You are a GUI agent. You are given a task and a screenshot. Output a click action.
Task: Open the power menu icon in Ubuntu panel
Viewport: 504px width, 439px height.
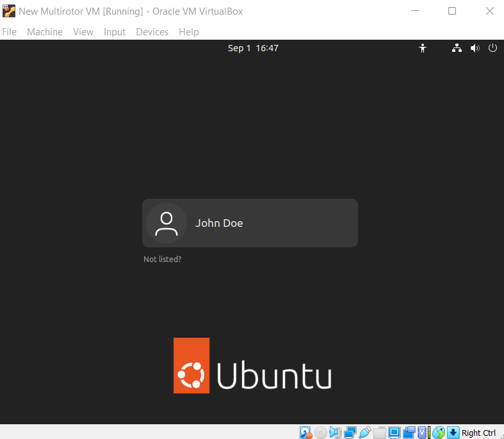tap(492, 48)
